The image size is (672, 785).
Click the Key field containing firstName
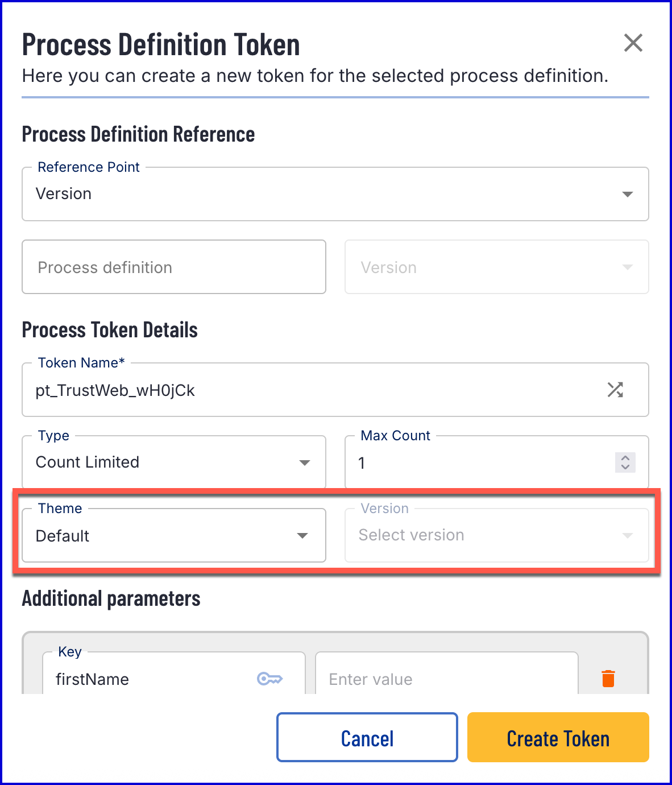[x=154, y=679]
